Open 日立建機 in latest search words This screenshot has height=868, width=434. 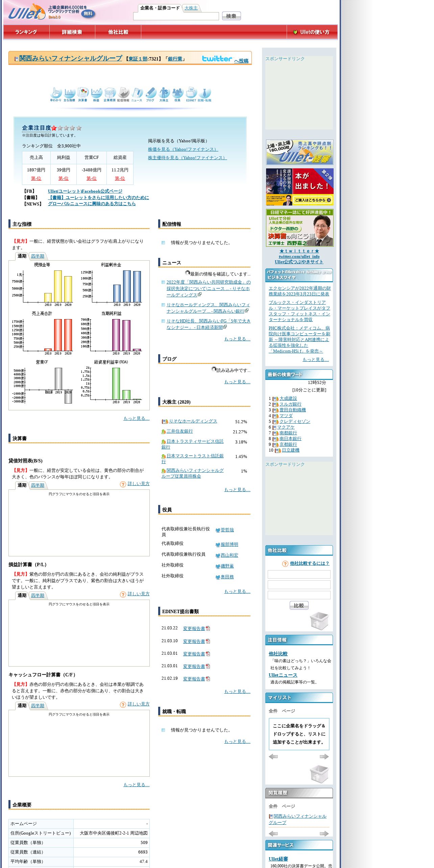click(x=291, y=450)
